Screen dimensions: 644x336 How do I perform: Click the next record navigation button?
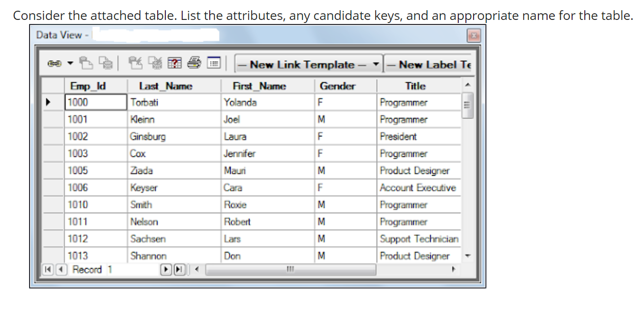coord(166,269)
